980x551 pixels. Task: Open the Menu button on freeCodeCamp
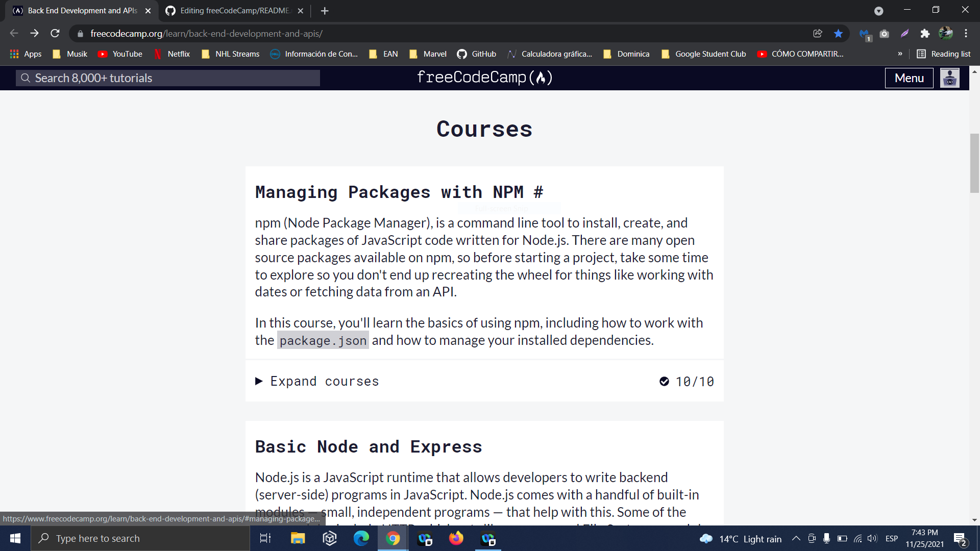909,78
